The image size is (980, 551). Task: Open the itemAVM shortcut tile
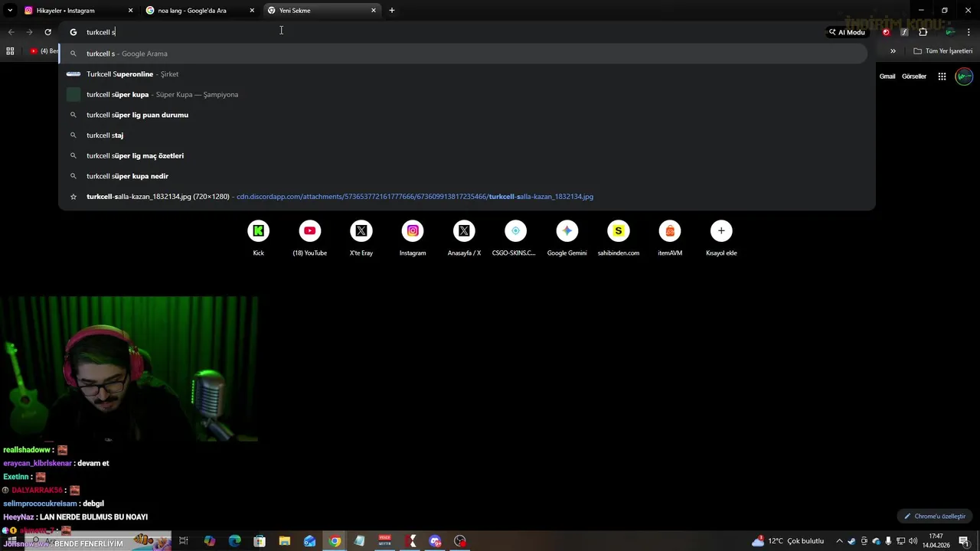(x=670, y=238)
